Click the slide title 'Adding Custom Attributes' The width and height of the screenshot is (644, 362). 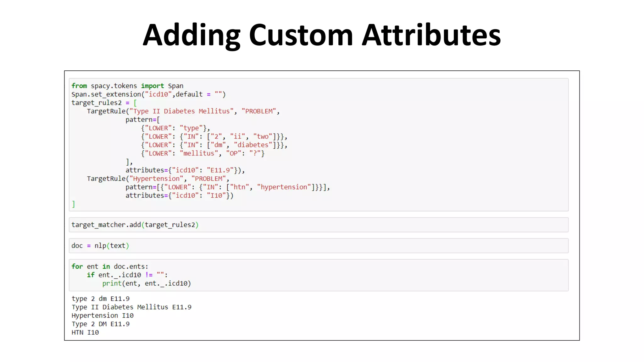(x=322, y=35)
